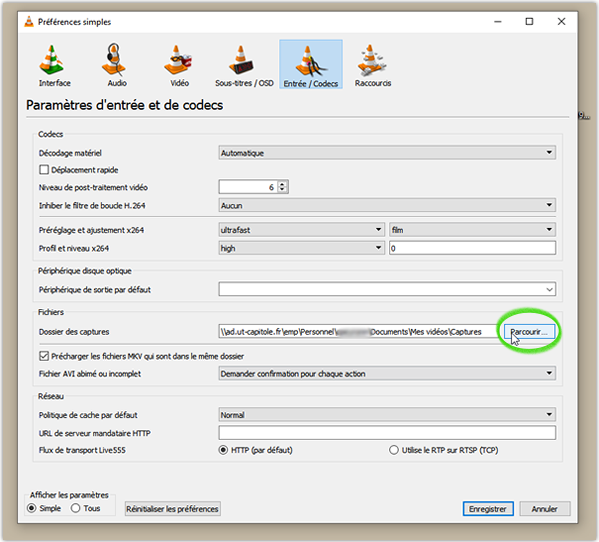Viewport: 599px width, 542px height.
Task: Maximize the Préférences simples window
Action: (529, 21)
